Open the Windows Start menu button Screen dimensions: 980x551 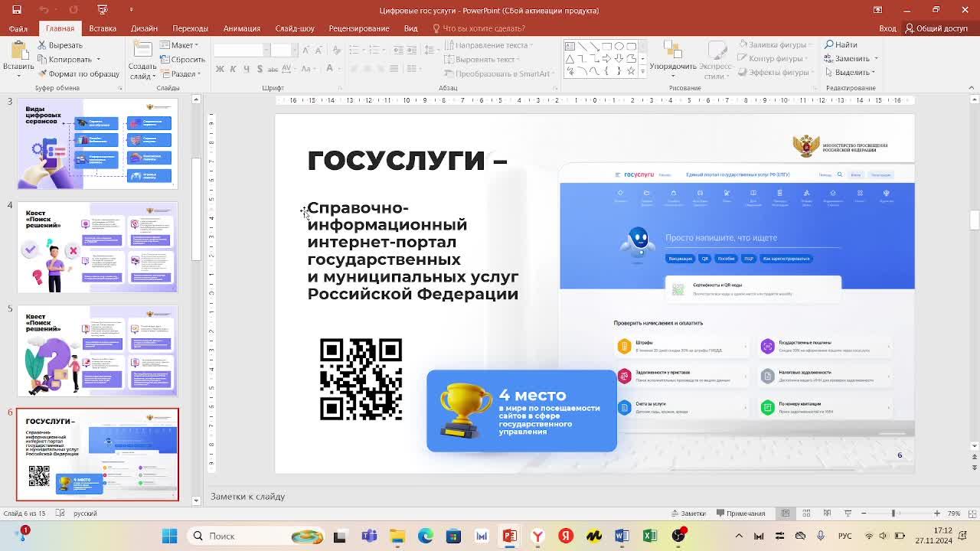[170, 536]
